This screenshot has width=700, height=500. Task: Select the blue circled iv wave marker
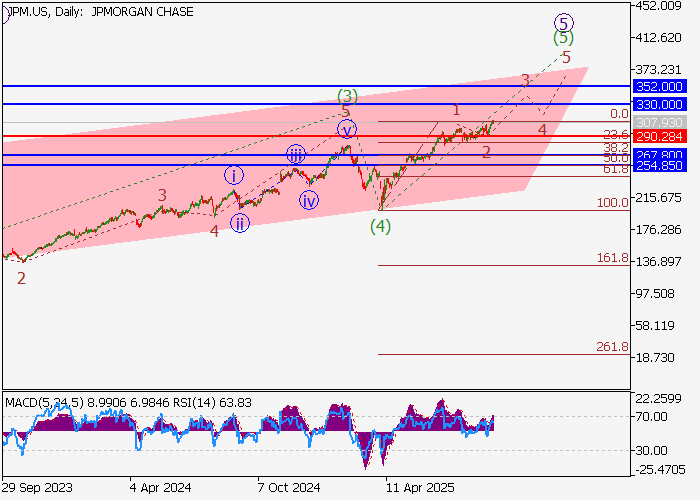point(309,200)
